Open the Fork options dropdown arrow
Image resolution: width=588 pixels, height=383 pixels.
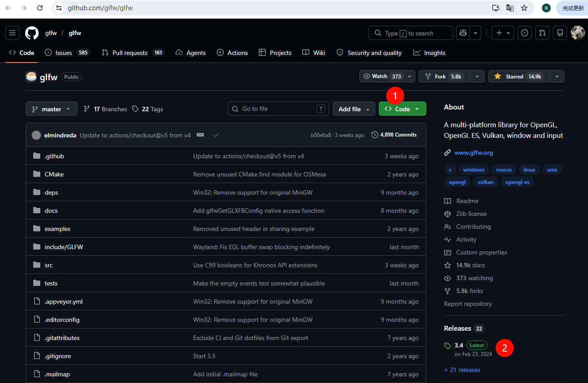pyautogui.click(x=477, y=76)
